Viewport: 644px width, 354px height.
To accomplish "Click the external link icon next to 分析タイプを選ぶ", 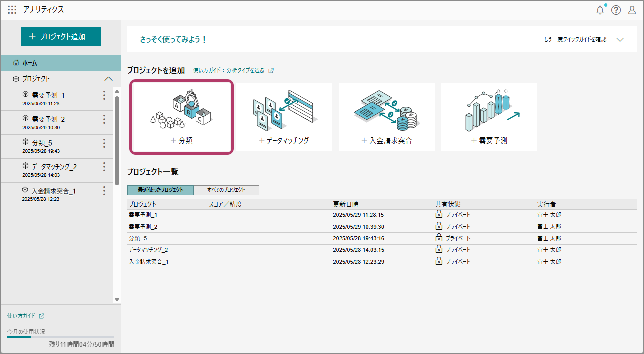I will tap(271, 71).
